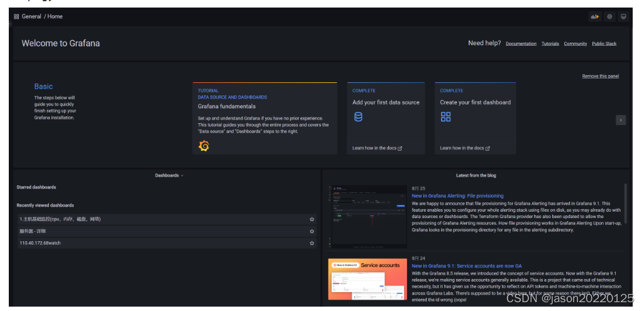Click Remove this panel link
The height and width of the screenshot is (311, 644).
point(600,76)
